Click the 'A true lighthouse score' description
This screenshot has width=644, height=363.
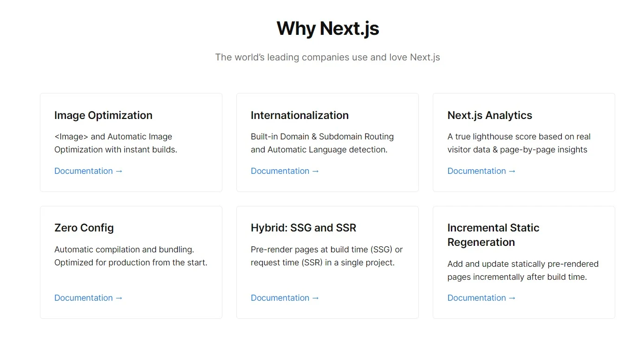[519, 143]
